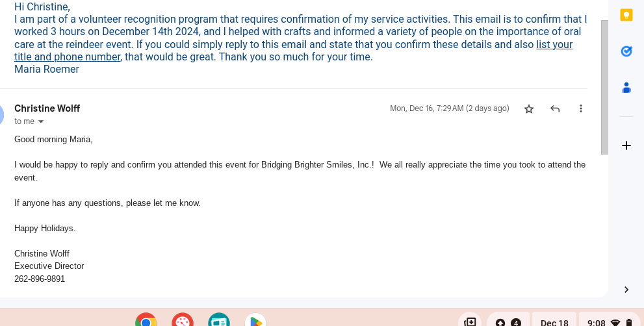This screenshot has width=644, height=326.
Task: Open the teal news app in shelf
Action: [219, 321]
